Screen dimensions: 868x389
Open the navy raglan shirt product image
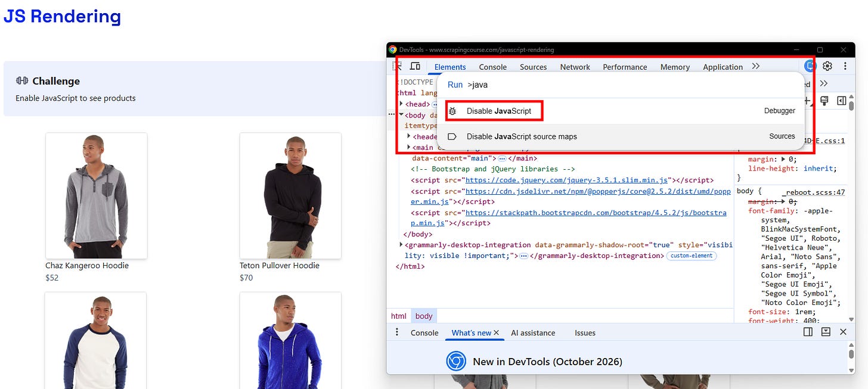click(x=96, y=340)
